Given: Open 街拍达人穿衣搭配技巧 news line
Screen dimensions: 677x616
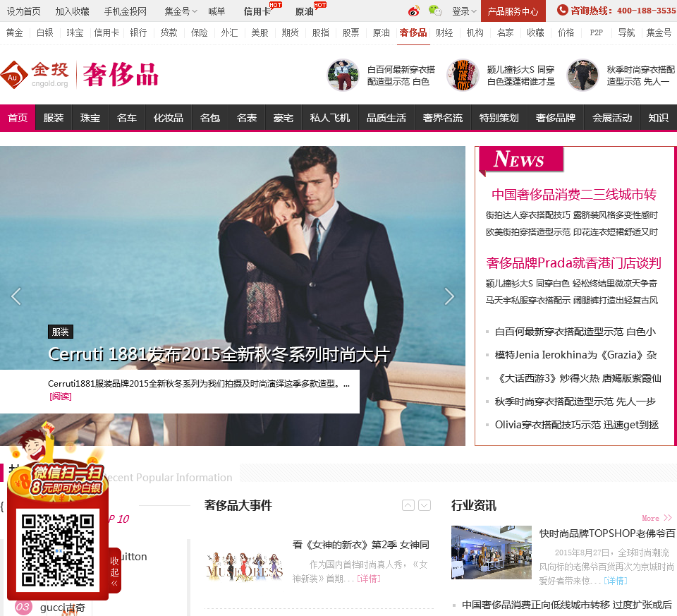Looking at the screenshot, I should (572, 215).
